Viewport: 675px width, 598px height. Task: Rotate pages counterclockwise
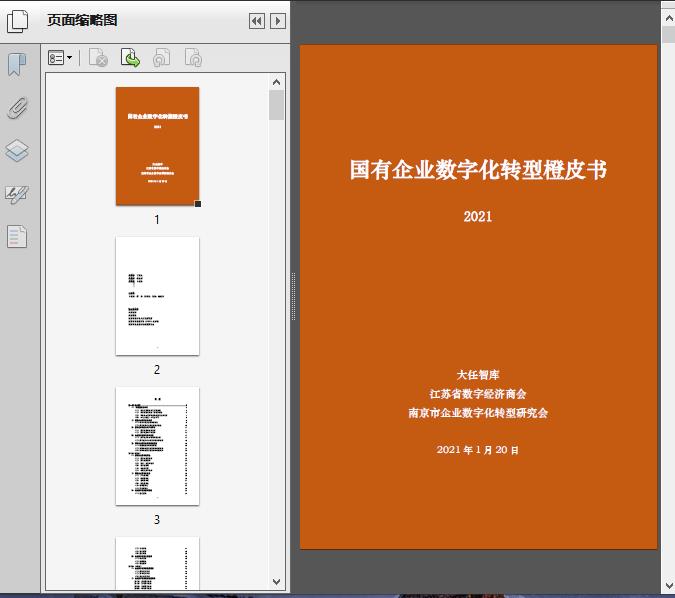162,58
